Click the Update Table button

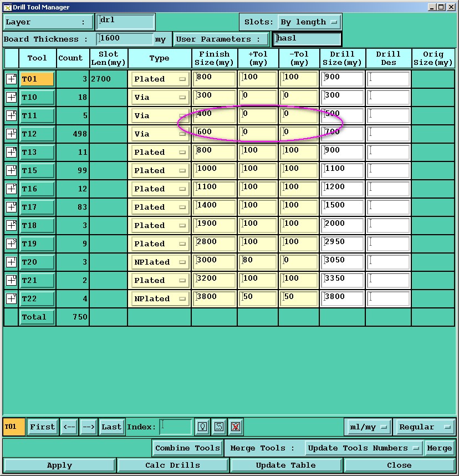click(x=286, y=465)
